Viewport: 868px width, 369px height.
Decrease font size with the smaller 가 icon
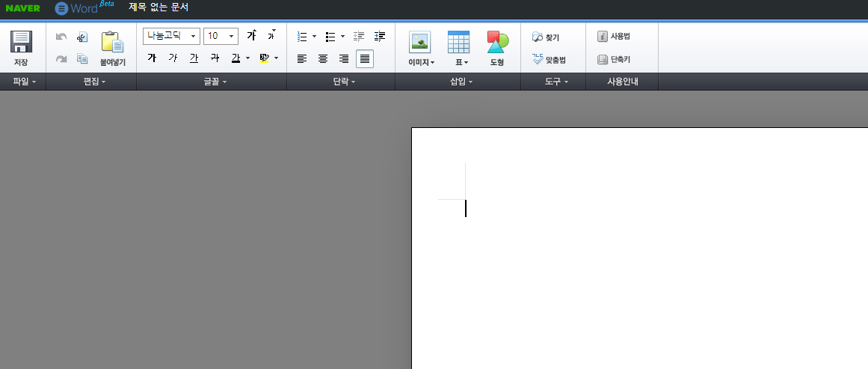(271, 36)
